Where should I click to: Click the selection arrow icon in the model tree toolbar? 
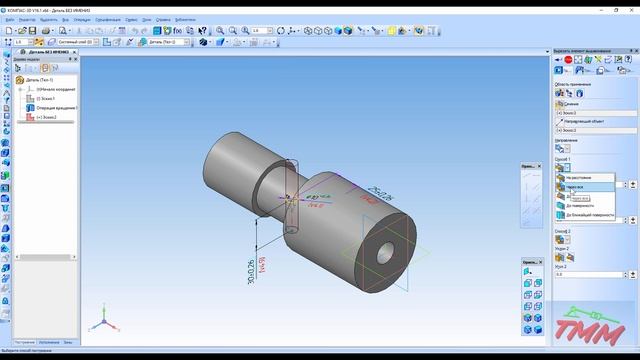point(18,68)
